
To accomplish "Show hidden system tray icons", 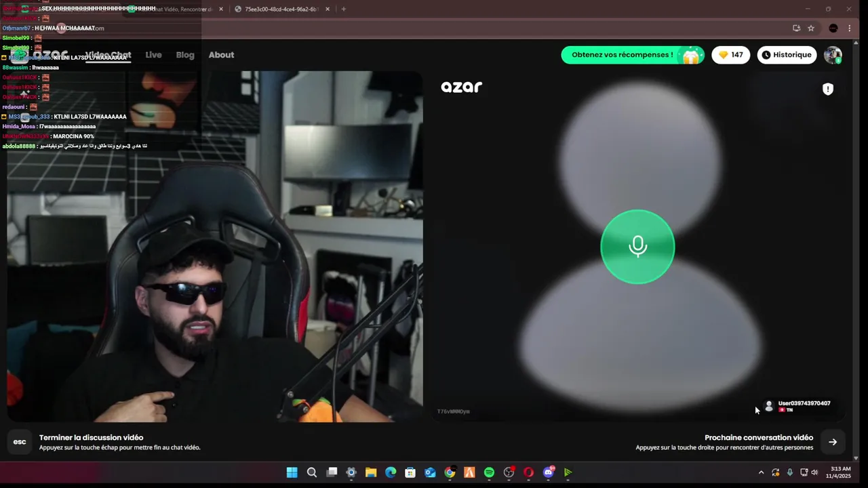I will (761, 472).
